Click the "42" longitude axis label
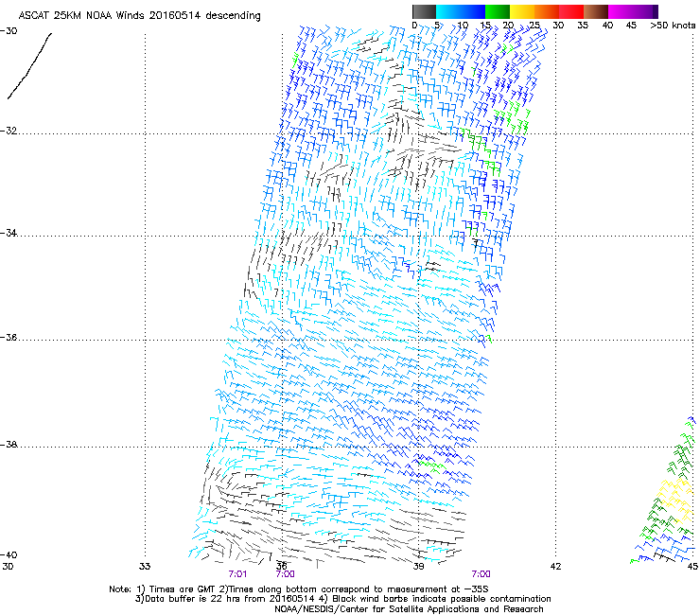 pos(555,567)
